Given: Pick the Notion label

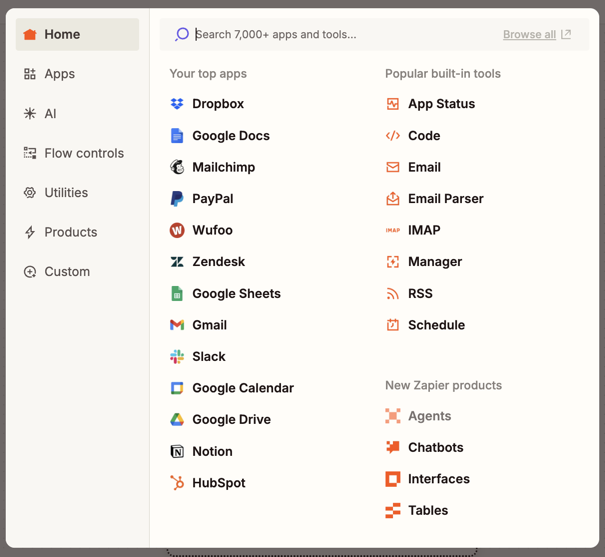Looking at the screenshot, I should pyautogui.click(x=213, y=451).
